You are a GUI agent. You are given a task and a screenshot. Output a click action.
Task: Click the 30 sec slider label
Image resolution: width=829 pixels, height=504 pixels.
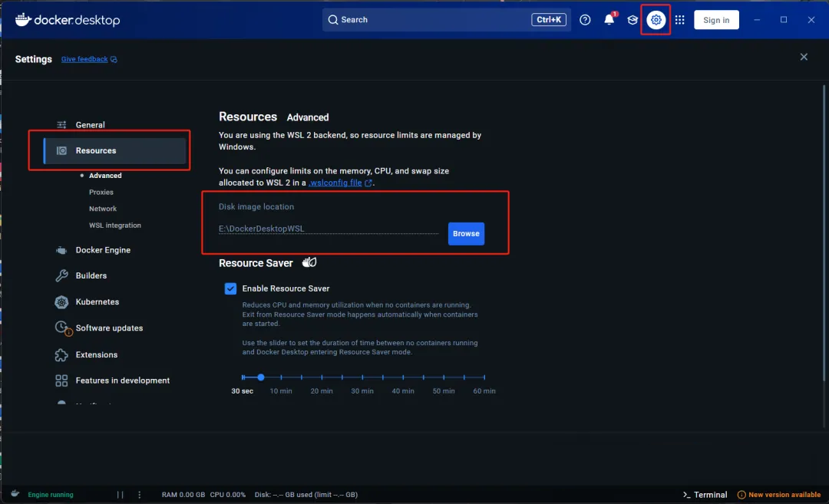242,391
